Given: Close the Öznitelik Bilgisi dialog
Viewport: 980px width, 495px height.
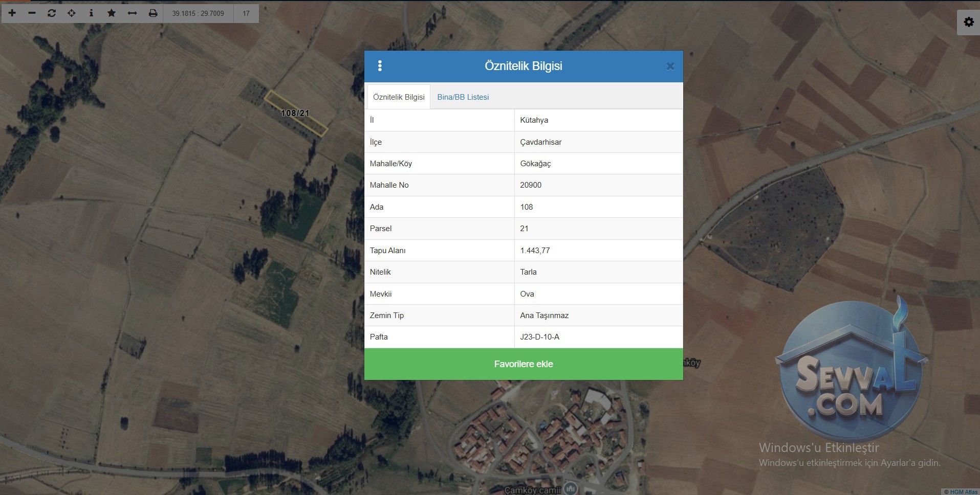Looking at the screenshot, I should (670, 66).
